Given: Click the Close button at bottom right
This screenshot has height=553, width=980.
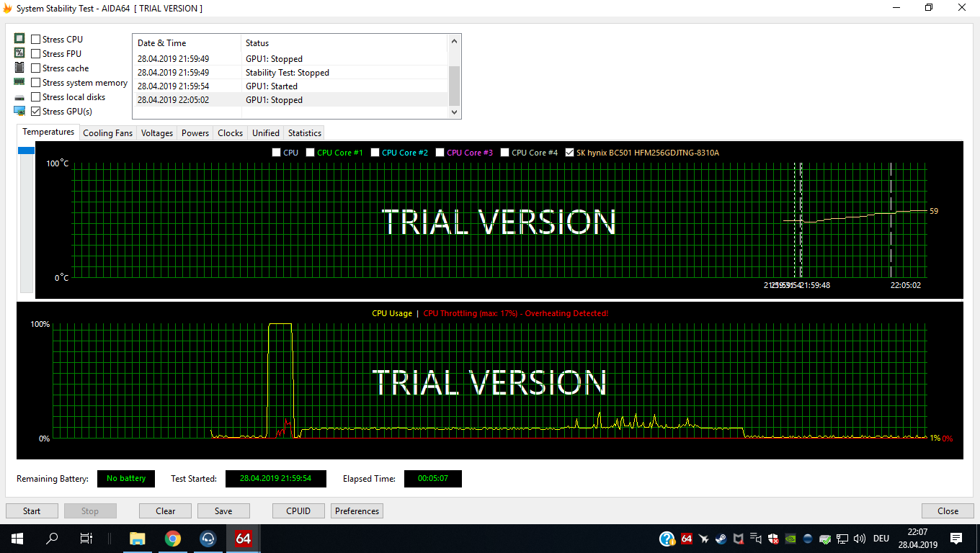Looking at the screenshot, I should click(x=948, y=511).
